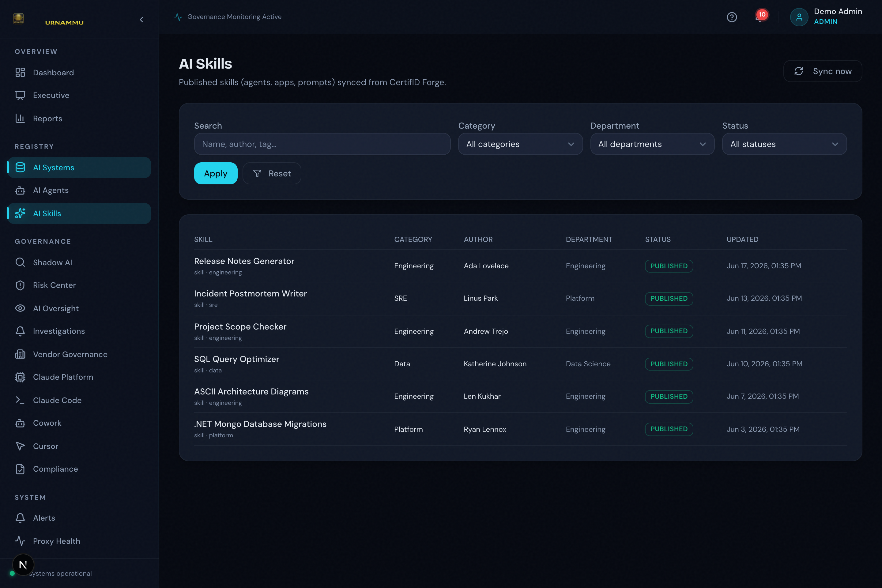Click the Risk Center shield icon

(20, 285)
